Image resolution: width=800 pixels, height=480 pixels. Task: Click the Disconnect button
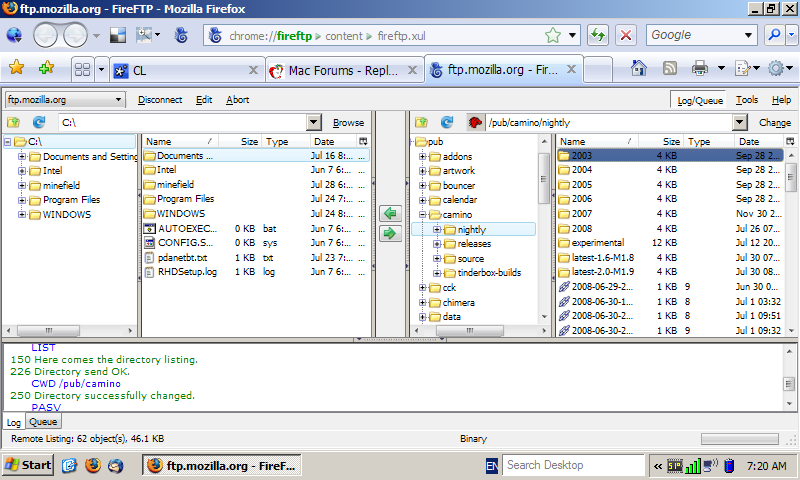click(160, 100)
